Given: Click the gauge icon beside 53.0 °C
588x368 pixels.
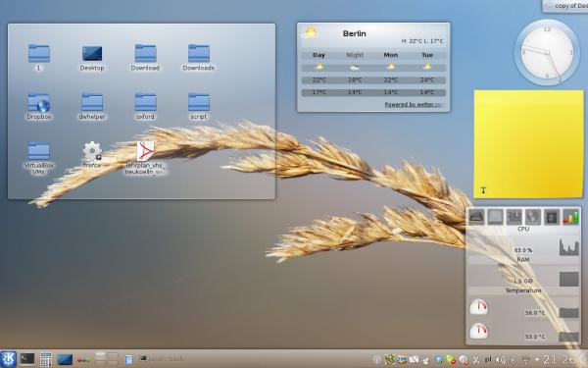Looking at the screenshot, I should point(478,331).
